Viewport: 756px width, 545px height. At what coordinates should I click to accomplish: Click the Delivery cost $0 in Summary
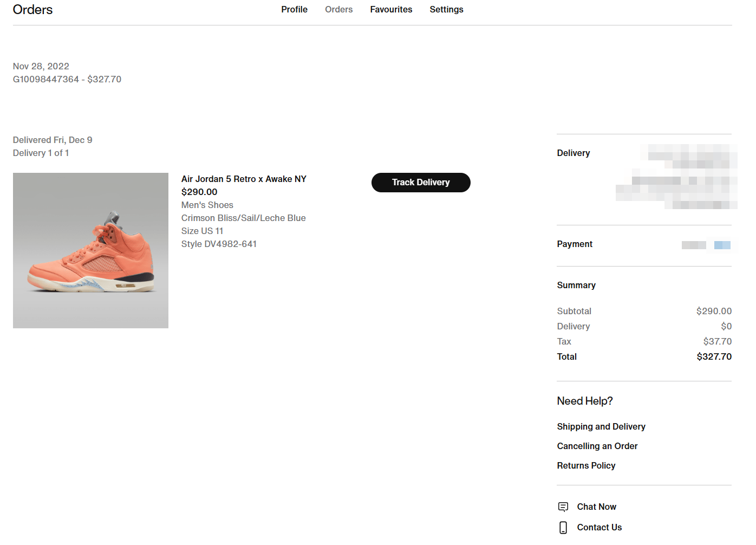tap(726, 326)
